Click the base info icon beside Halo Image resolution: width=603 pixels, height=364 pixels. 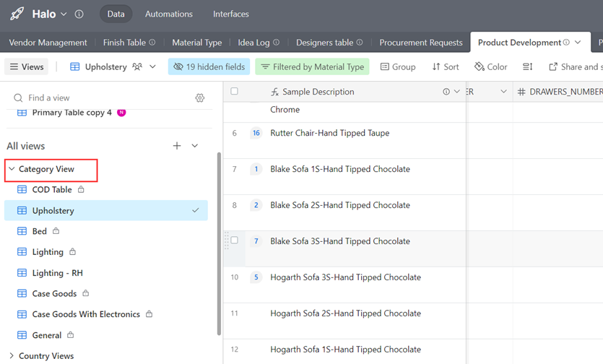click(79, 14)
